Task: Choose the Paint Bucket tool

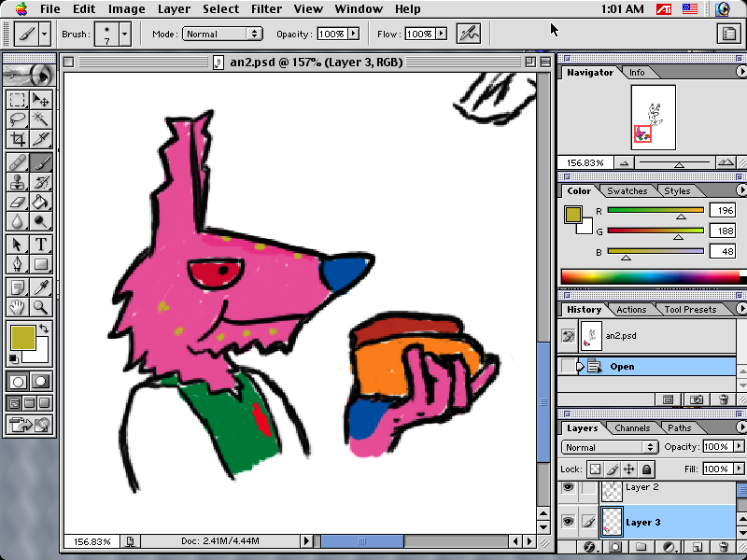Action: (x=41, y=202)
